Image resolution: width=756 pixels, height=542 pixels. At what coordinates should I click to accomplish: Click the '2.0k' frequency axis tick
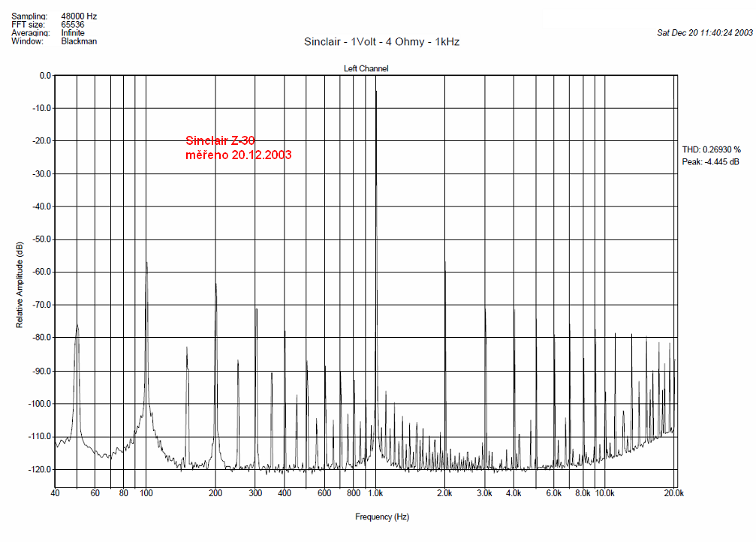pos(444,493)
